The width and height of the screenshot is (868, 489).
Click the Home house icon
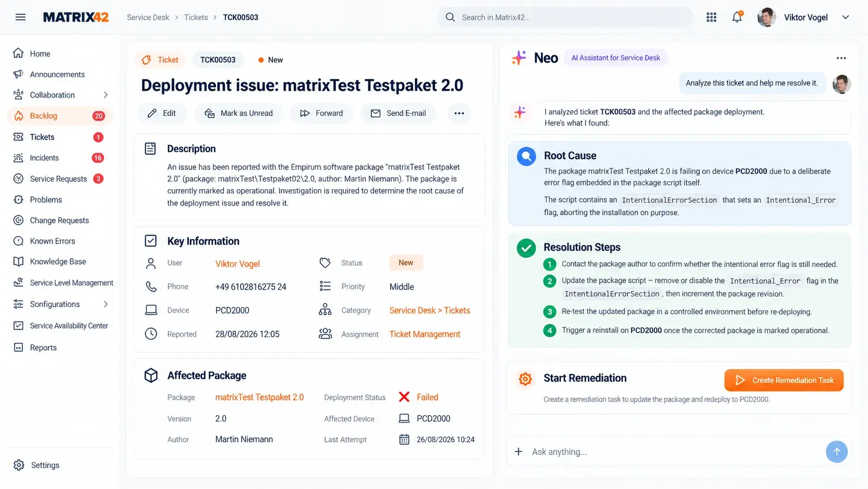tap(19, 54)
